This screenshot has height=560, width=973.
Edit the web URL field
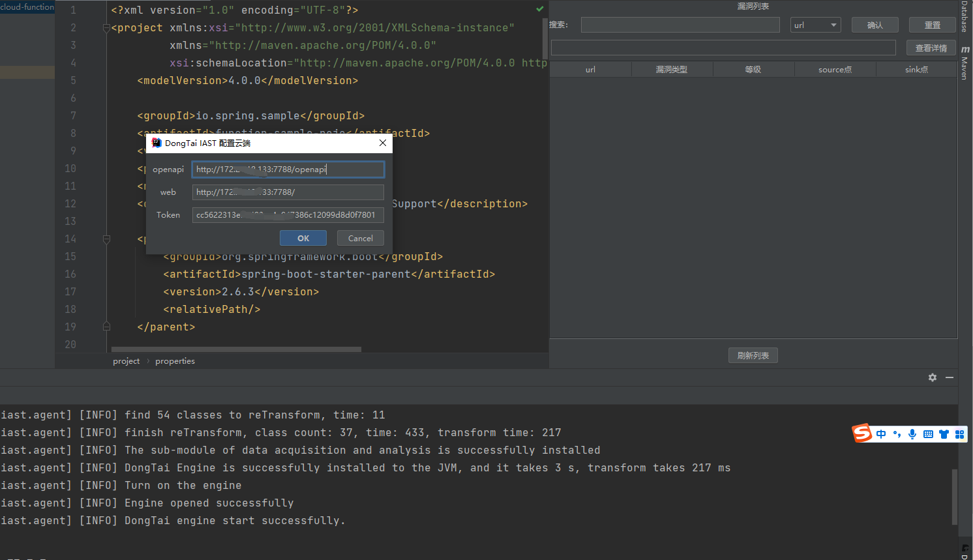288,192
